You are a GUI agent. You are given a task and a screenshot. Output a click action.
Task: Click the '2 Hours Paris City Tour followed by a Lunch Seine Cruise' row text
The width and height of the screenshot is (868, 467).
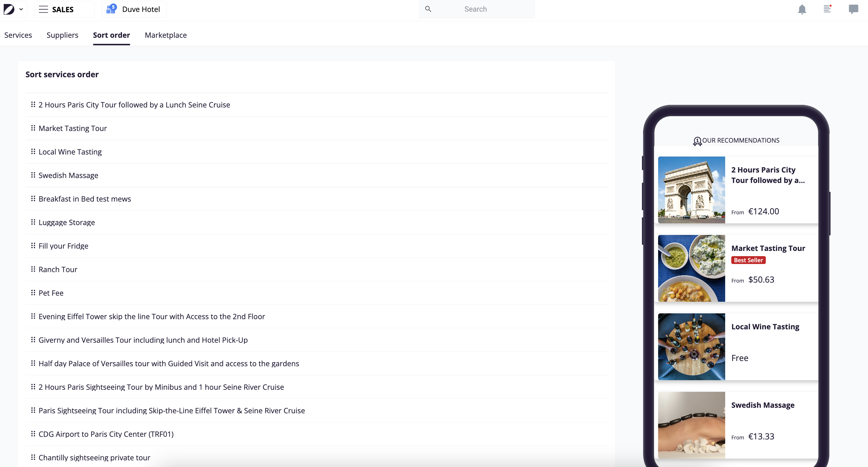pos(134,105)
